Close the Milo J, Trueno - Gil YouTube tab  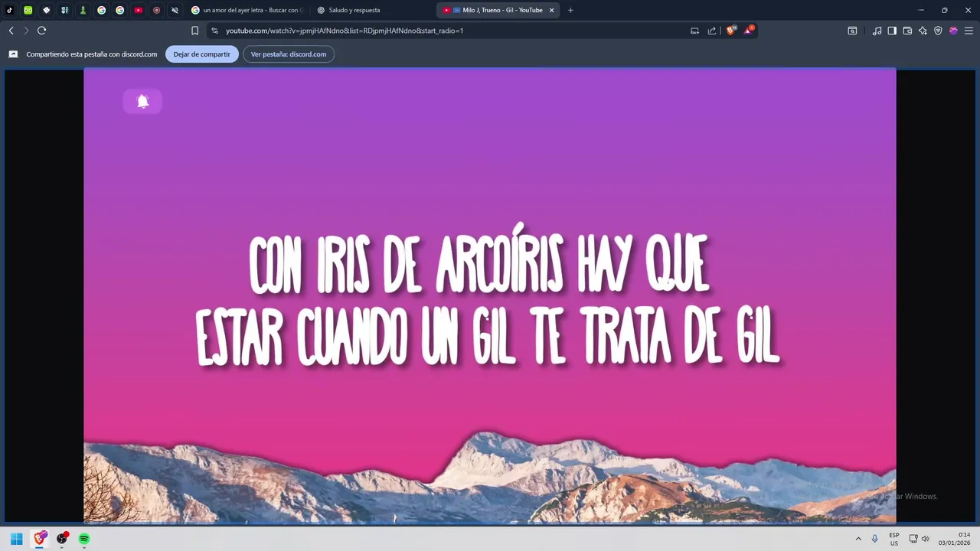click(x=551, y=10)
